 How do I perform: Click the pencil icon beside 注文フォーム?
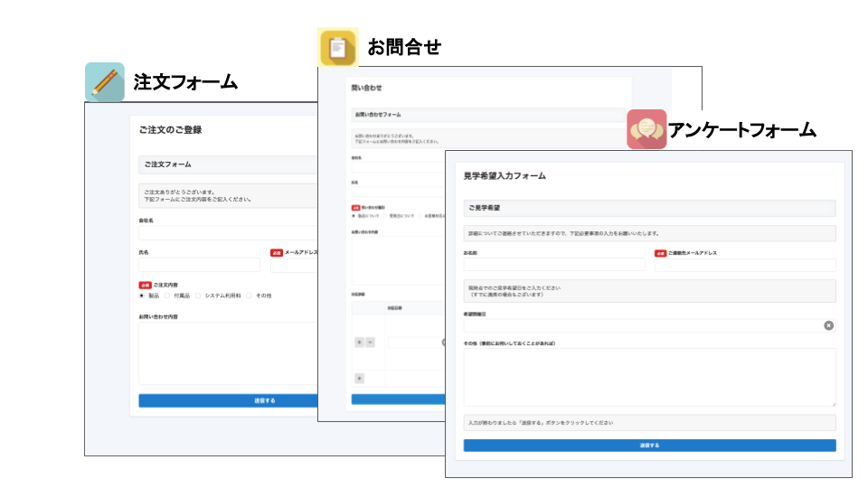point(104,82)
